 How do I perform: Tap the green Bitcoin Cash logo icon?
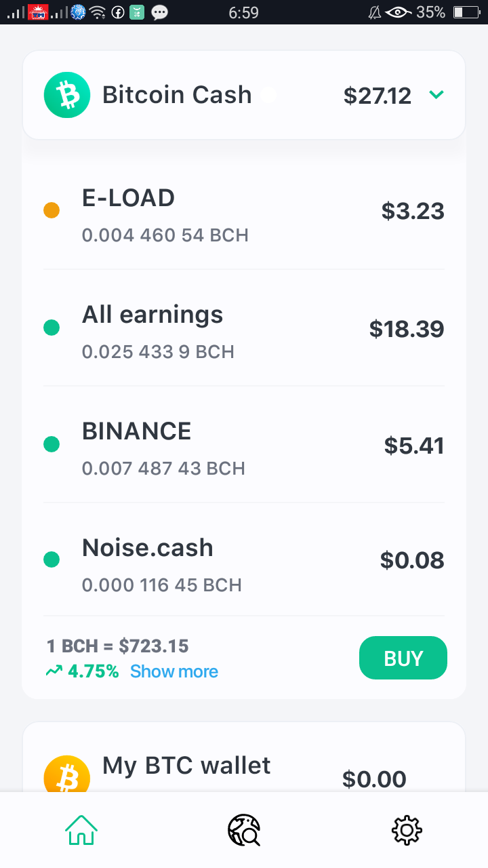click(x=67, y=95)
